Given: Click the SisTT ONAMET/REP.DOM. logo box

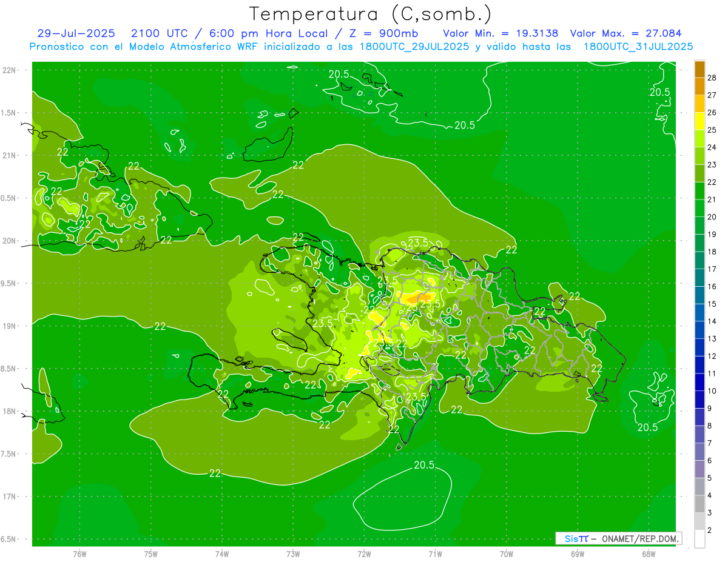Looking at the screenshot, I should coord(619,538).
